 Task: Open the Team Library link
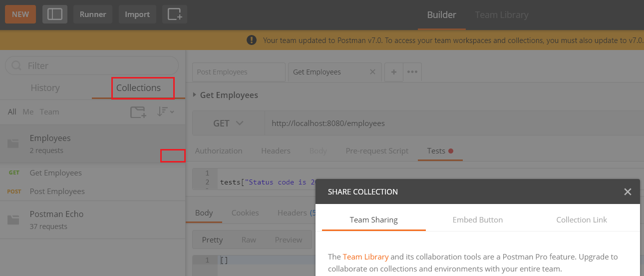tap(365, 256)
